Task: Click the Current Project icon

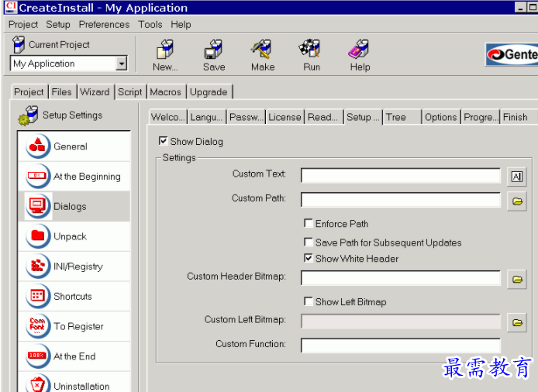Action: coord(19,44)
